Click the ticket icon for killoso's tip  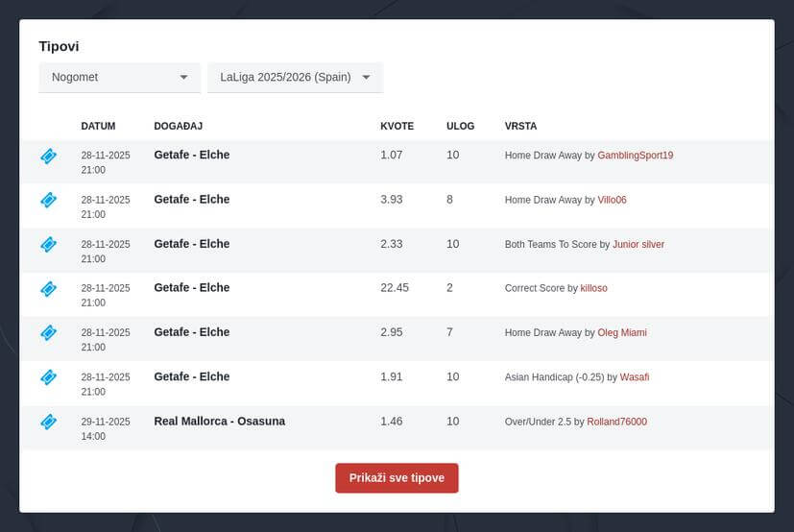pyautogui.click(x=48, y=288)
